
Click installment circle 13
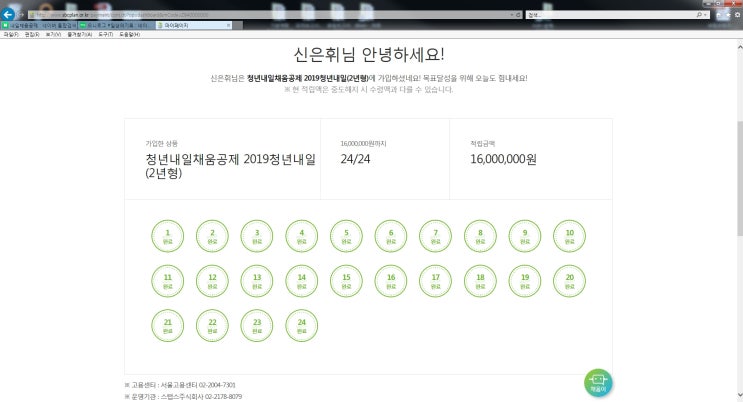257,281
